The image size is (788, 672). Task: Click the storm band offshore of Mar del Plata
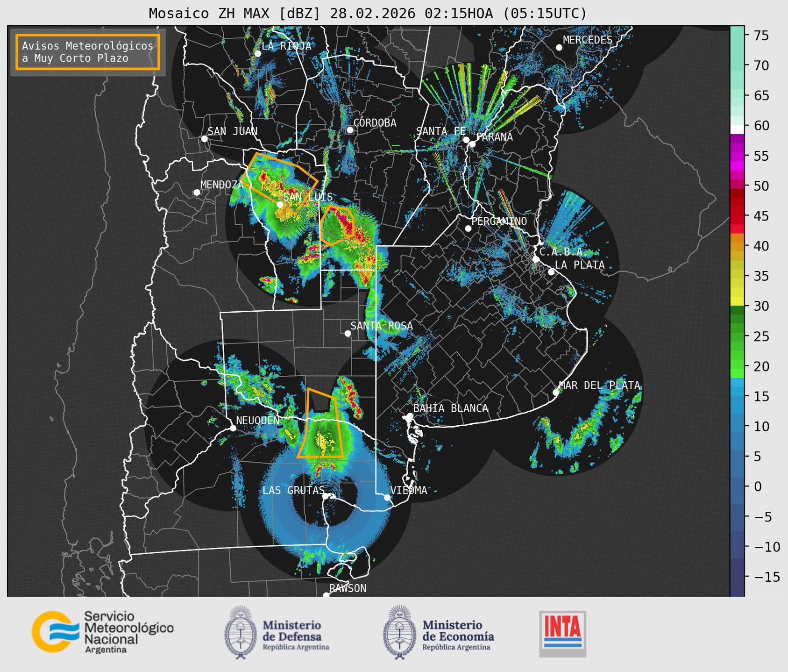point(585,426)
